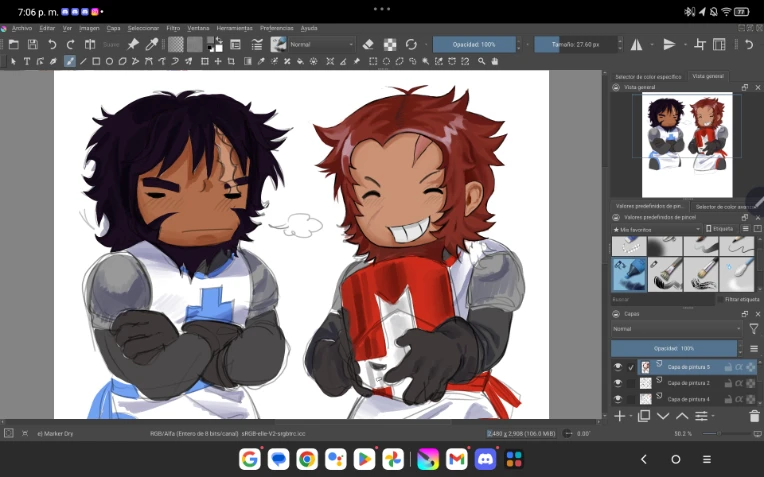Open the Filtro menu

coord(173,28)
